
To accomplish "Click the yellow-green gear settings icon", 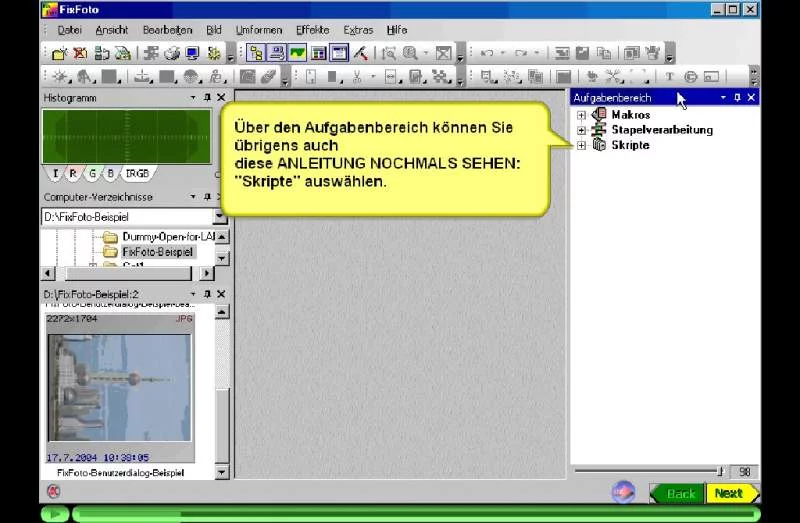I will pos(214,53).
